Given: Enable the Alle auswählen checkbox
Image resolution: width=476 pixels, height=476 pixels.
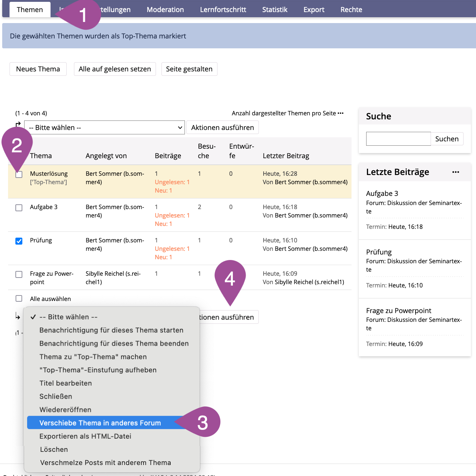Looking at the screenshot, I should [19, 299].
